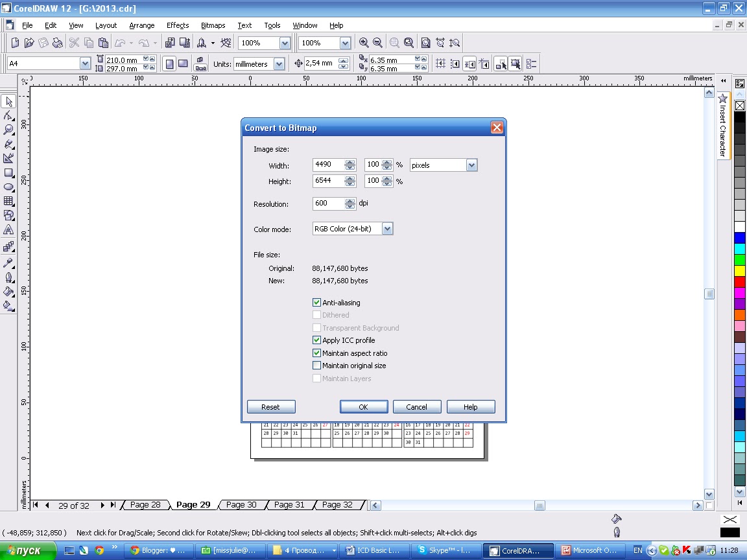Viewport: 747px width, 560px height.
Task: Switch to Skype taskbar window
Action: coord(445,550)
